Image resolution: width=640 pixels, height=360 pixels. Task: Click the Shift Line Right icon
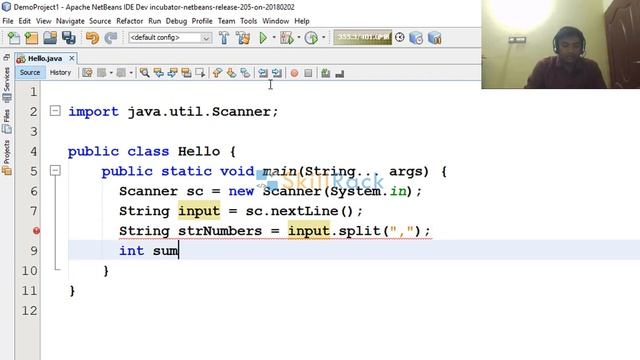277,73
